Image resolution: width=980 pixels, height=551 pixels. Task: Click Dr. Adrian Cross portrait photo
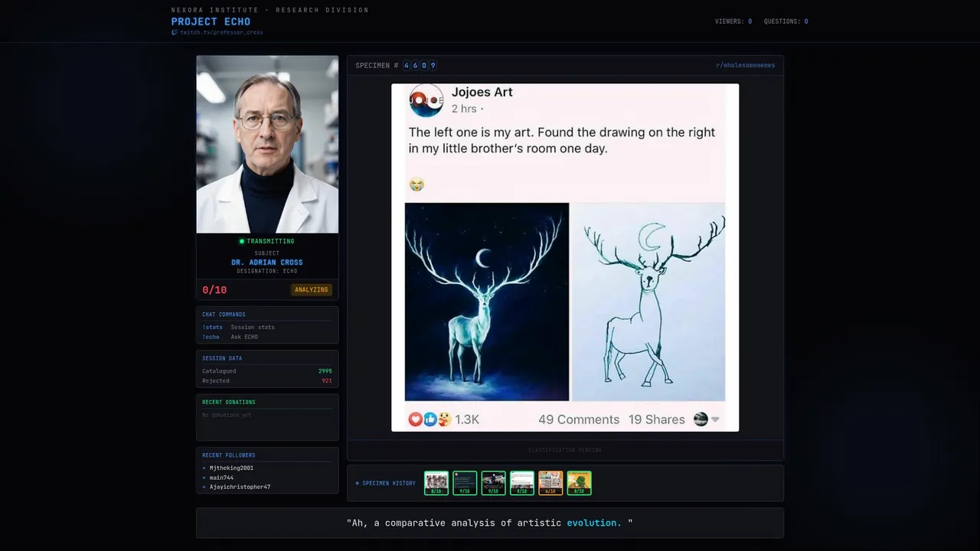(x=267, y=144)
